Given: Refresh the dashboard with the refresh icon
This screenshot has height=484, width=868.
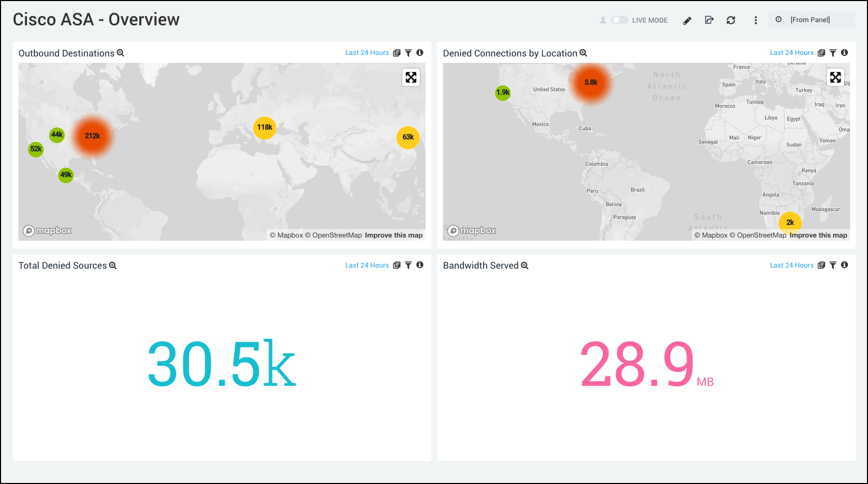Looking at the screenshot, I should pyautogui.click(x=731, y=20).
